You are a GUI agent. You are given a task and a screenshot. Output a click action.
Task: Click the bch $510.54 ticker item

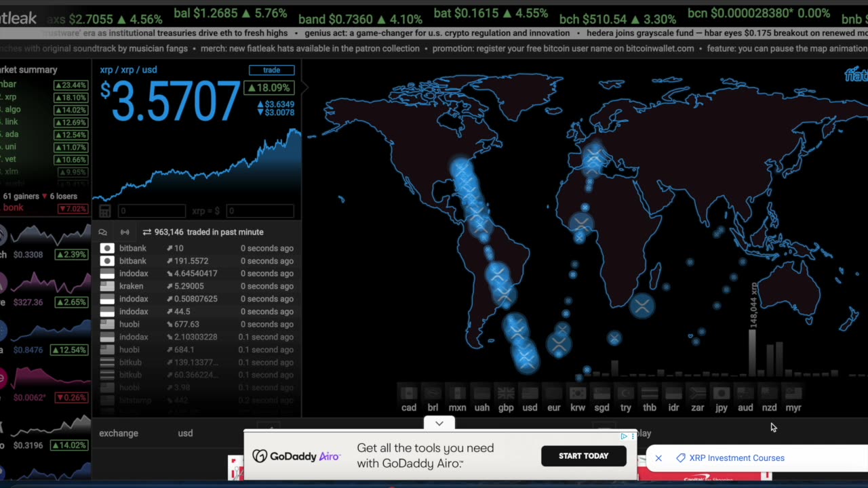(x=618, y=20)
